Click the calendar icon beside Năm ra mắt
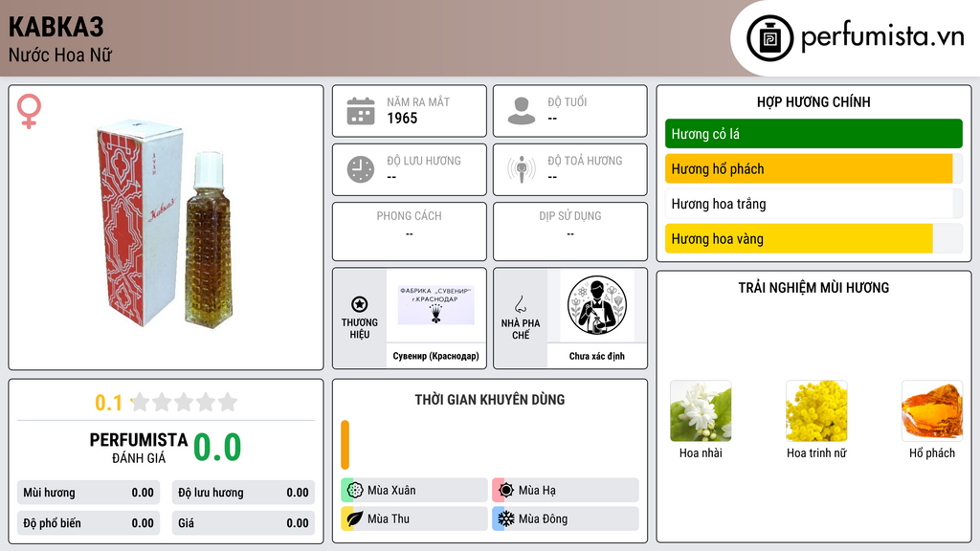 [x=361, y=111]
